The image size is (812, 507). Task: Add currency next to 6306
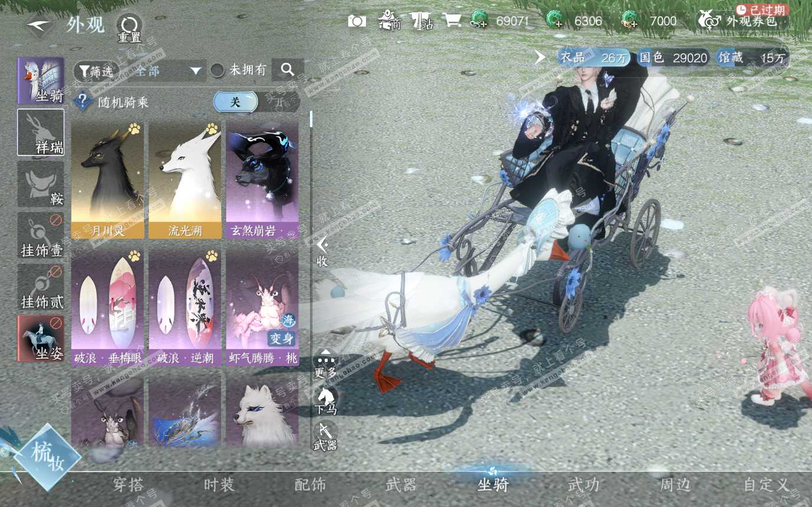point(554,21)
